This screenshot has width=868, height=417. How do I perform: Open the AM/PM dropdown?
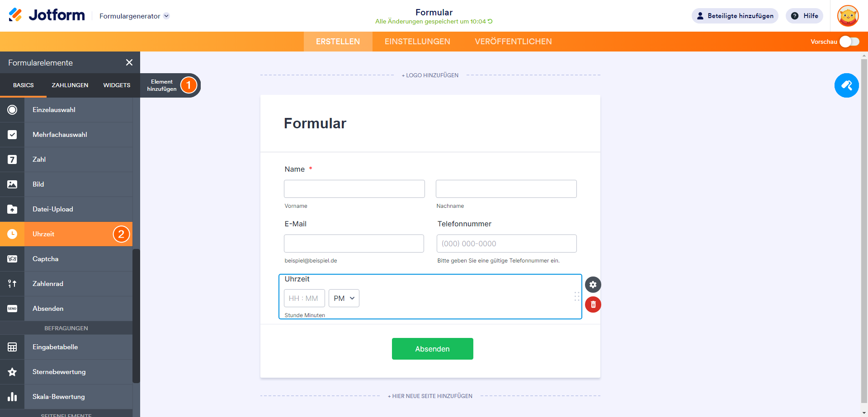344,298
